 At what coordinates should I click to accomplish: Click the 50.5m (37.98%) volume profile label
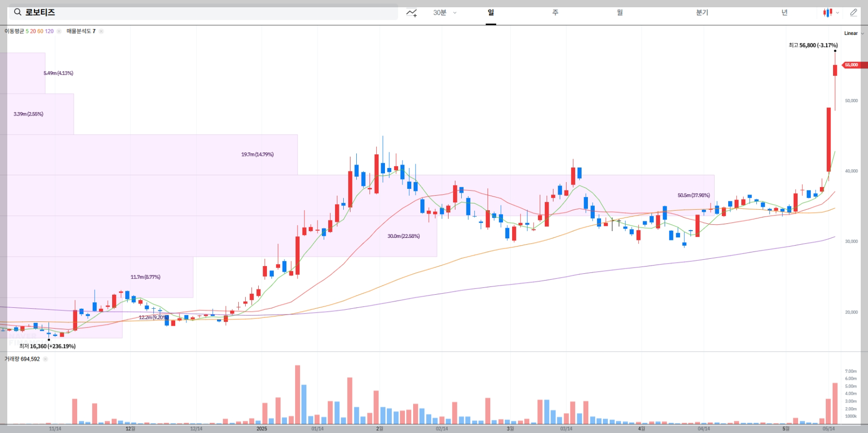pos(694,195)
